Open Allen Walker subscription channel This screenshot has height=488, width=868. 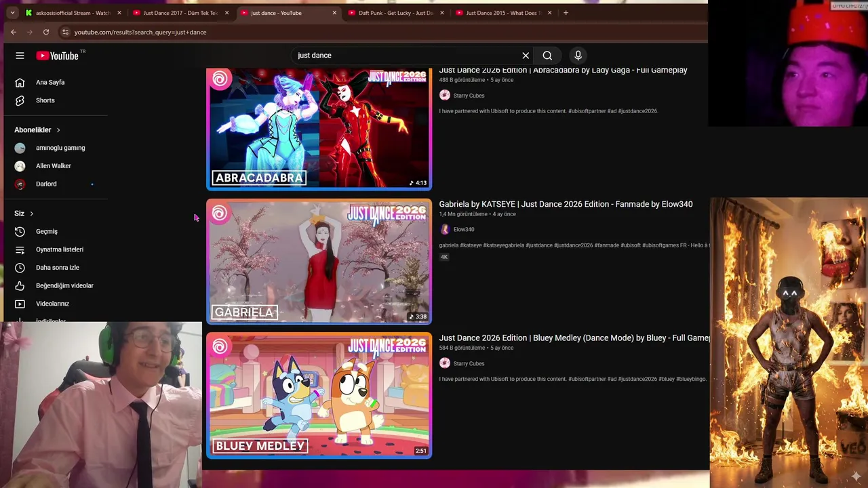(x=54, y=166)
